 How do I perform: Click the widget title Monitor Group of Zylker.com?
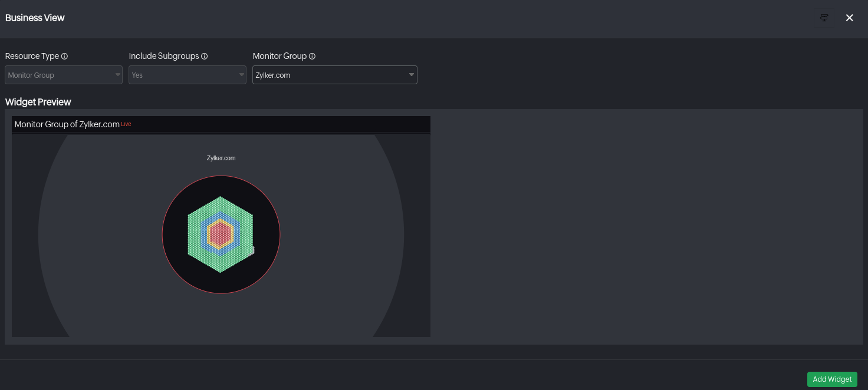click(x=67, y=124)
